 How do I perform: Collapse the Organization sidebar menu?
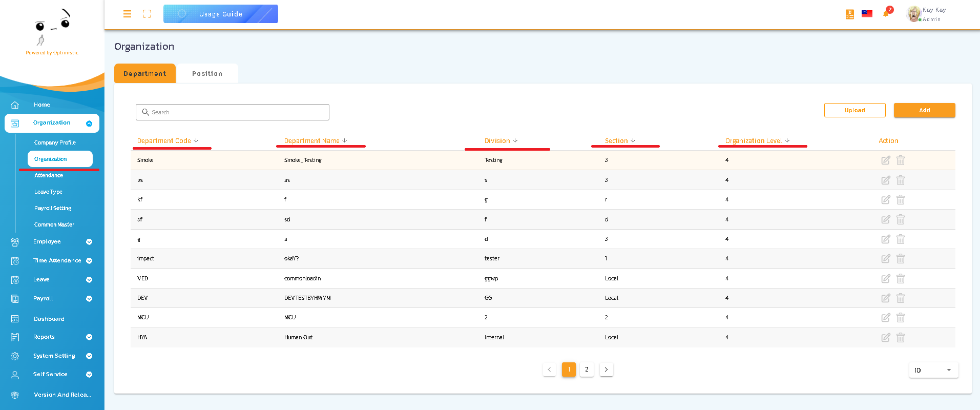pos(89,124)
